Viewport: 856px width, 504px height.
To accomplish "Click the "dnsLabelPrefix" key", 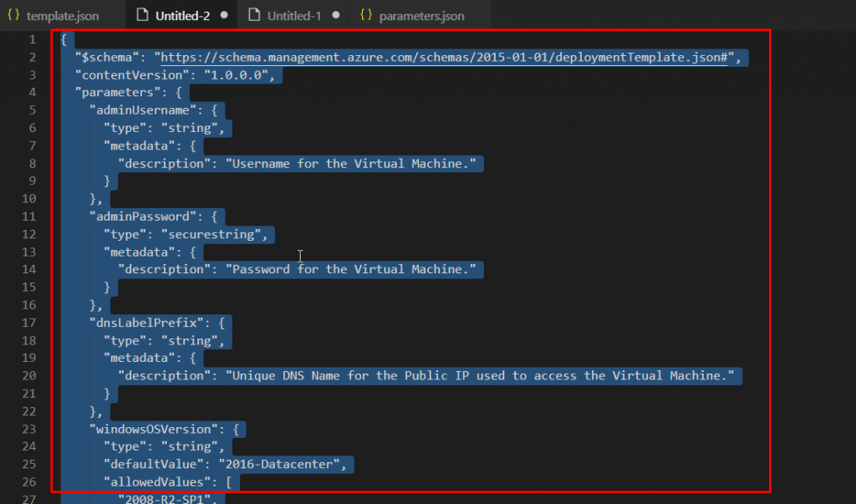I will tap(146, 323).
